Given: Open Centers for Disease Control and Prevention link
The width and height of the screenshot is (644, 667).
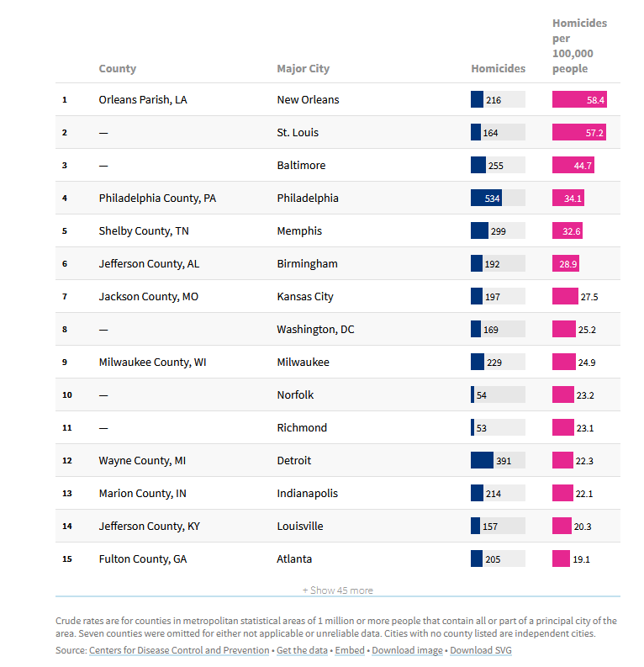Looking at the screenshot, I should (x=178, y=650).
